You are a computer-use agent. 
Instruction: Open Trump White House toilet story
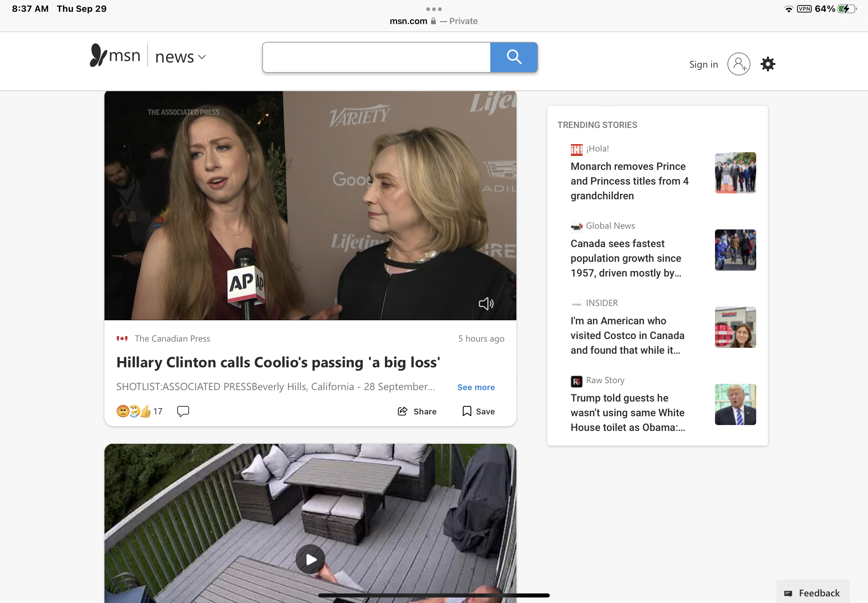tap(628, 413)
